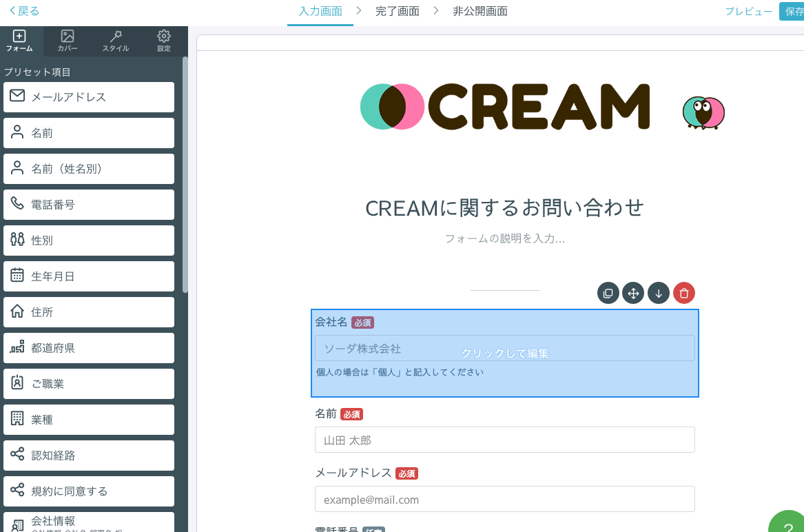Add the 認知経路 preset item
The width and height of the screenshot is (804, 532).
click(x=89, y=456)
